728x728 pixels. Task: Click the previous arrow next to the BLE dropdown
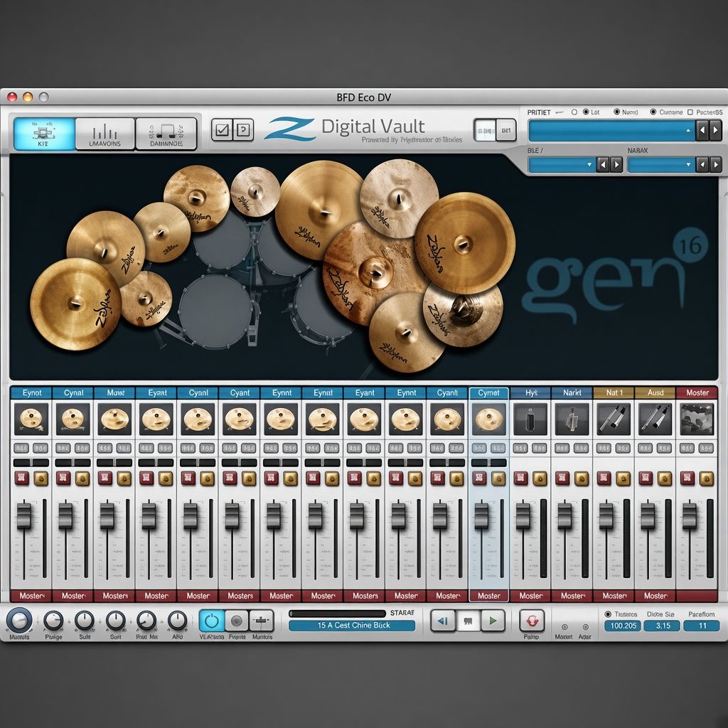[x=603, y=164]
